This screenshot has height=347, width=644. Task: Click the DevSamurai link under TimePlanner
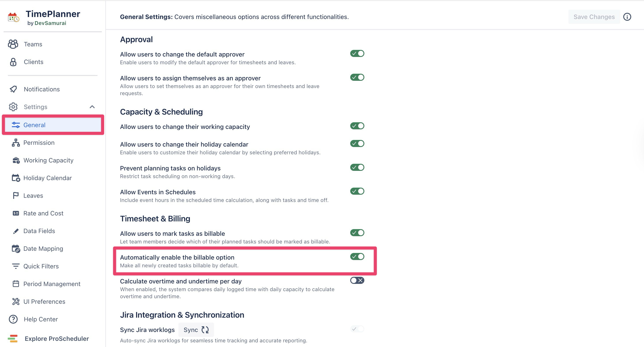[x=50, y=23]
